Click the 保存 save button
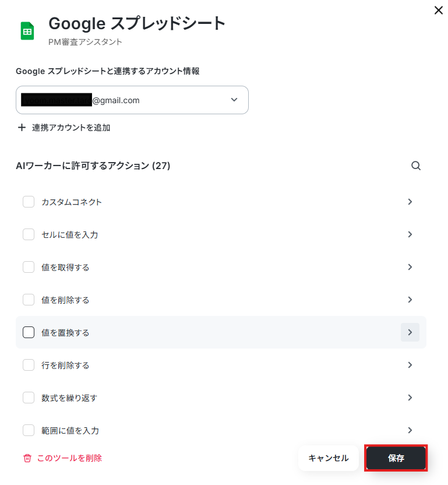Viewport: 448px width, 485px height. 396,458
